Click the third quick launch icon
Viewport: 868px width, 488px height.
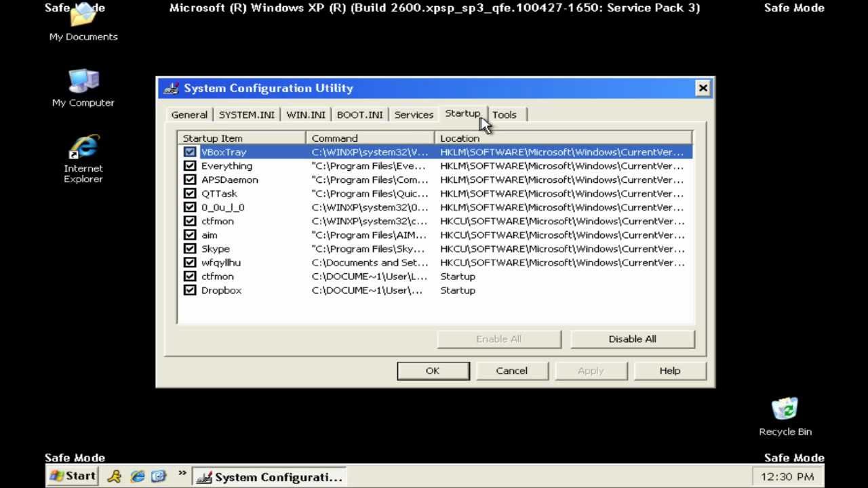(159, 476)
